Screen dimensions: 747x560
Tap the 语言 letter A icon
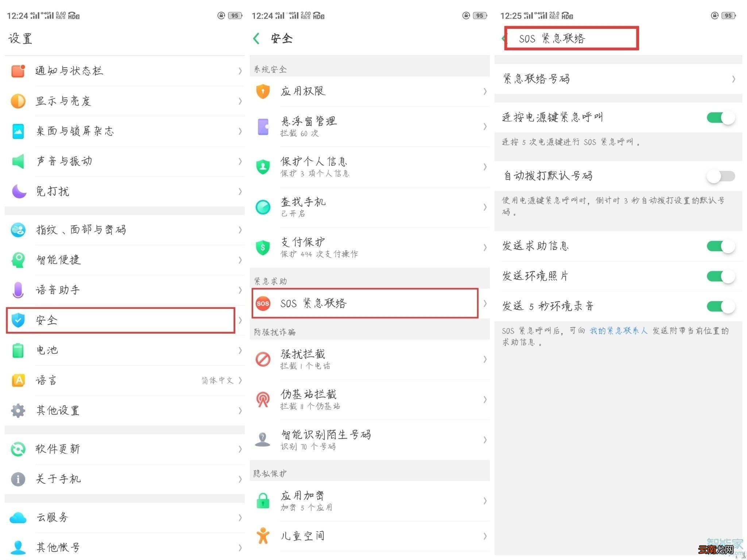click(18, 381)
